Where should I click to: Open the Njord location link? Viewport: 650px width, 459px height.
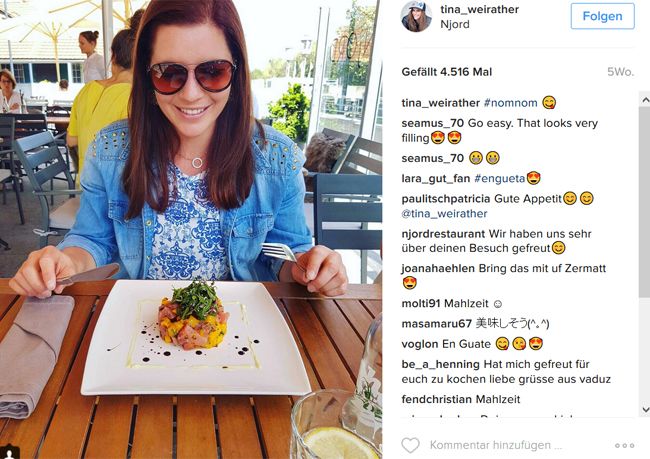455,24
